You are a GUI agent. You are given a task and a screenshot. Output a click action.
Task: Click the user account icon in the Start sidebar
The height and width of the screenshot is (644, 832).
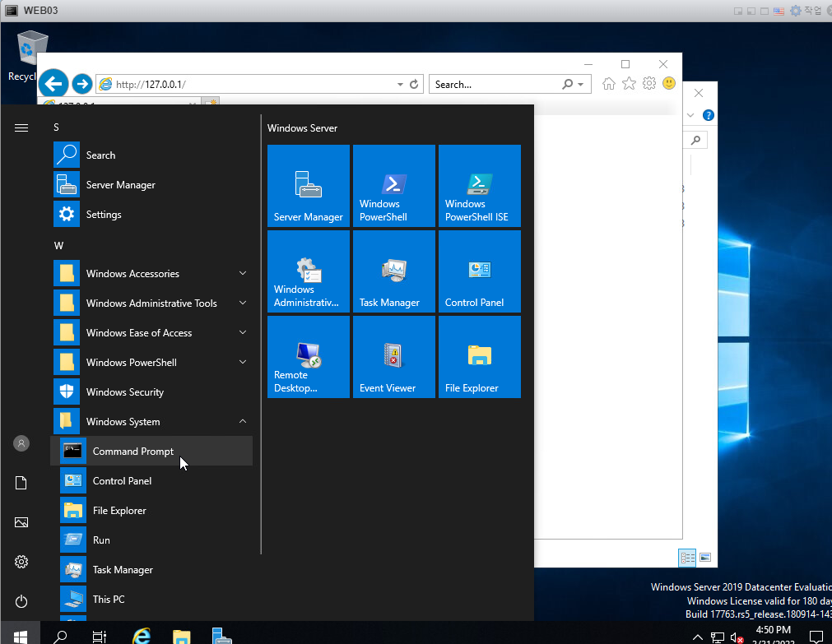tap(21, 443)
